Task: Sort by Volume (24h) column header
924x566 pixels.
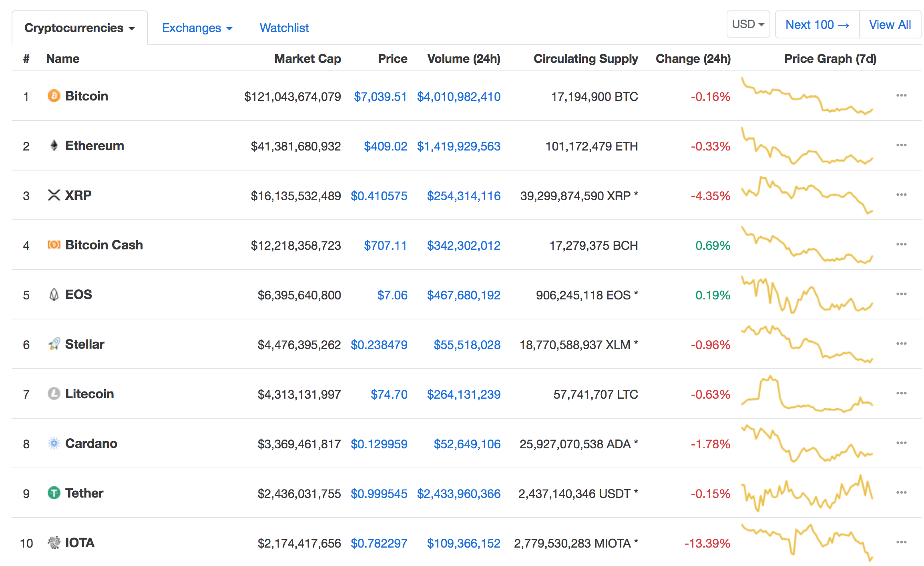Action: pos(464,58)
